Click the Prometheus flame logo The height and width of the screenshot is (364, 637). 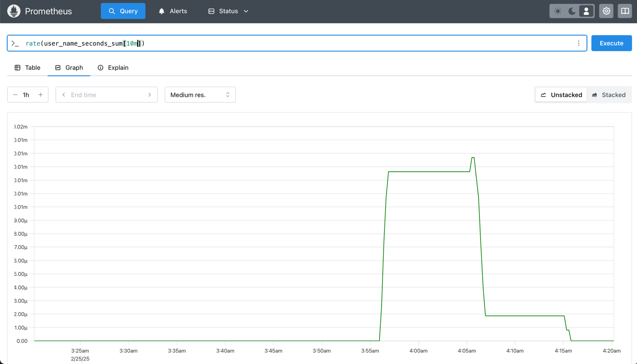pyautogui.click(x=14, y=11)
